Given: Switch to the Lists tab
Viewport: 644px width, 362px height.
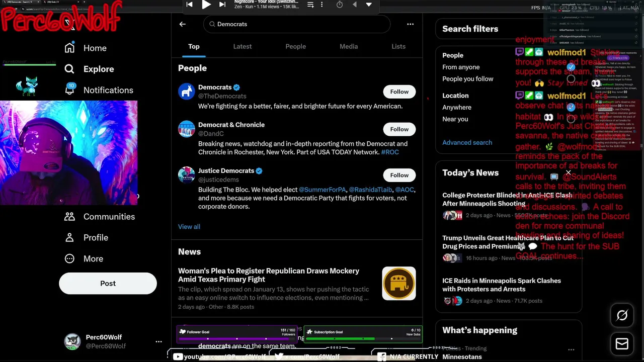Looking at the screenshot, I should pyautogui.click(x=398, y=46).
